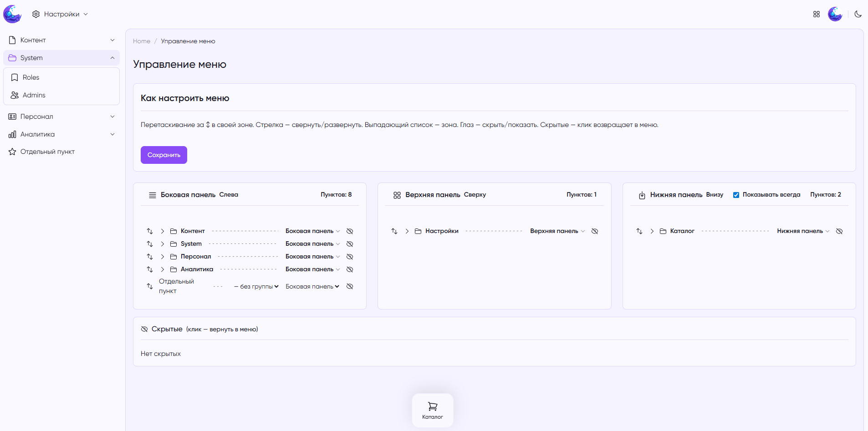Expand the Персонал group in sidebar
Image resolution: width=868 pixels, height=431 pixels.
[x=112, y=116]
